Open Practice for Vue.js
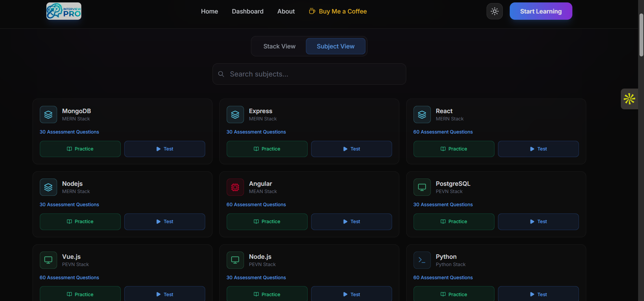The image size is (644, 301). coord(80,294)
